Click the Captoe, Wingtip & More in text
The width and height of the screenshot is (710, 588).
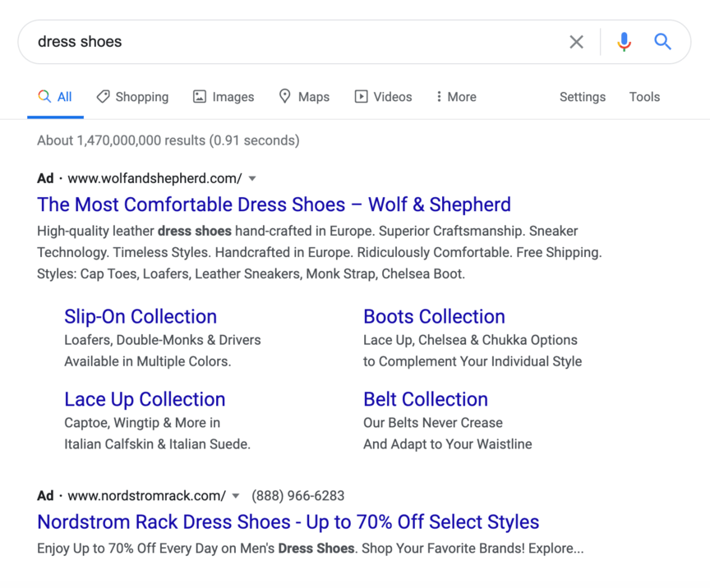click(142, 423)
